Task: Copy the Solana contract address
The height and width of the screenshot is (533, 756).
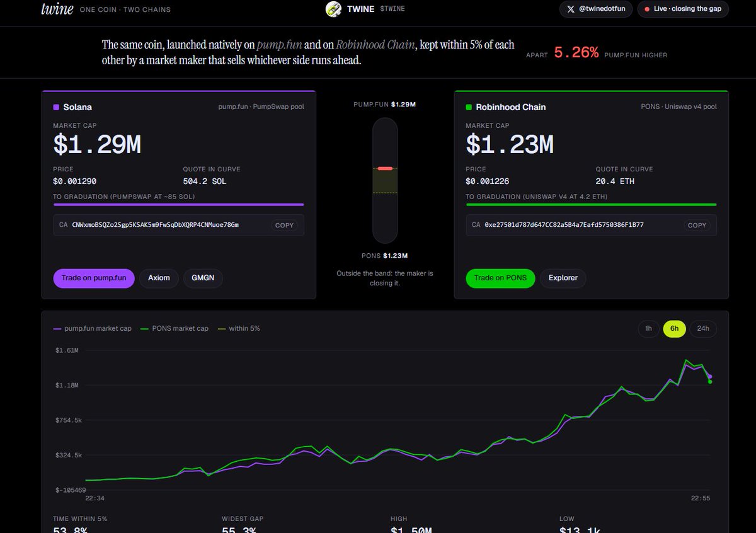Action: click(284, 225)
